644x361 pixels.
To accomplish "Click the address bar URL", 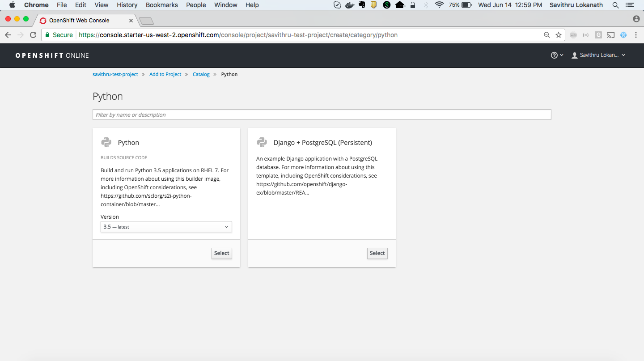I will point(238,35).
